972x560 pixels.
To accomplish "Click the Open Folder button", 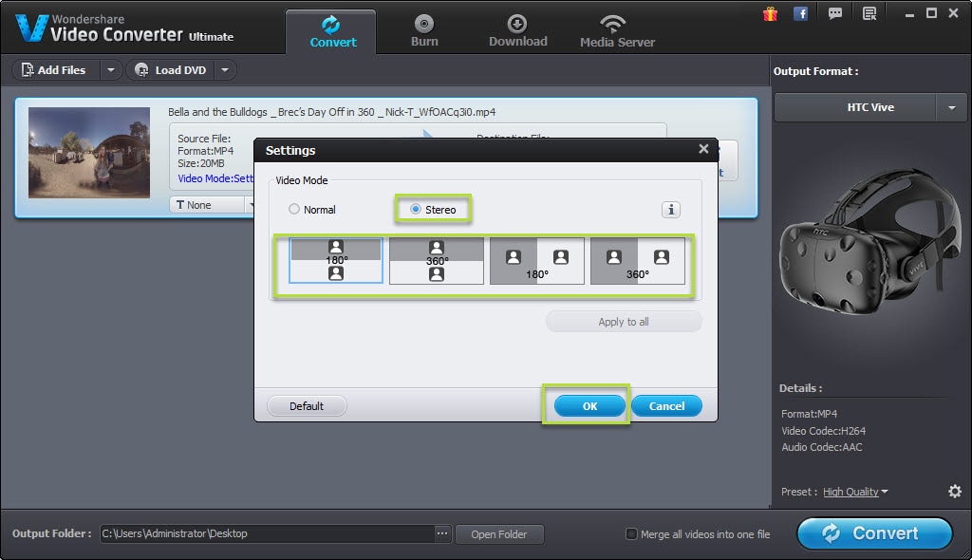I will pyautogui.click(x=499, y=534).
